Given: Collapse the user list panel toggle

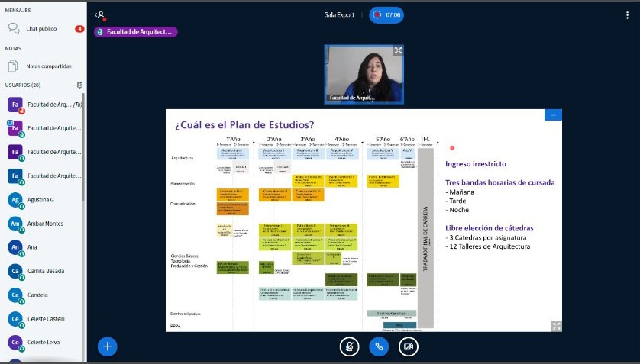Looking at the screenshot, I should pyautogui.click(x=99, y=14).
